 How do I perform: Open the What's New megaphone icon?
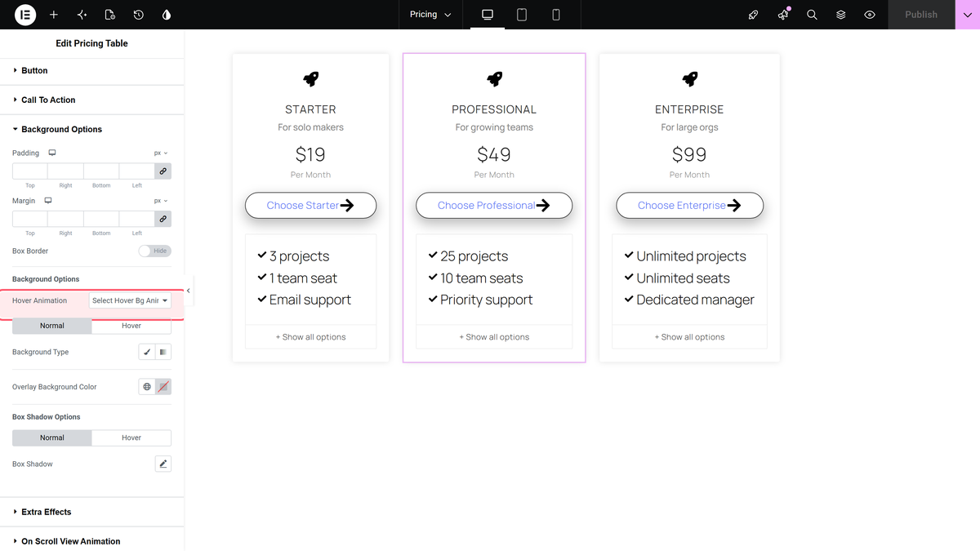click(x=783, y=15)
